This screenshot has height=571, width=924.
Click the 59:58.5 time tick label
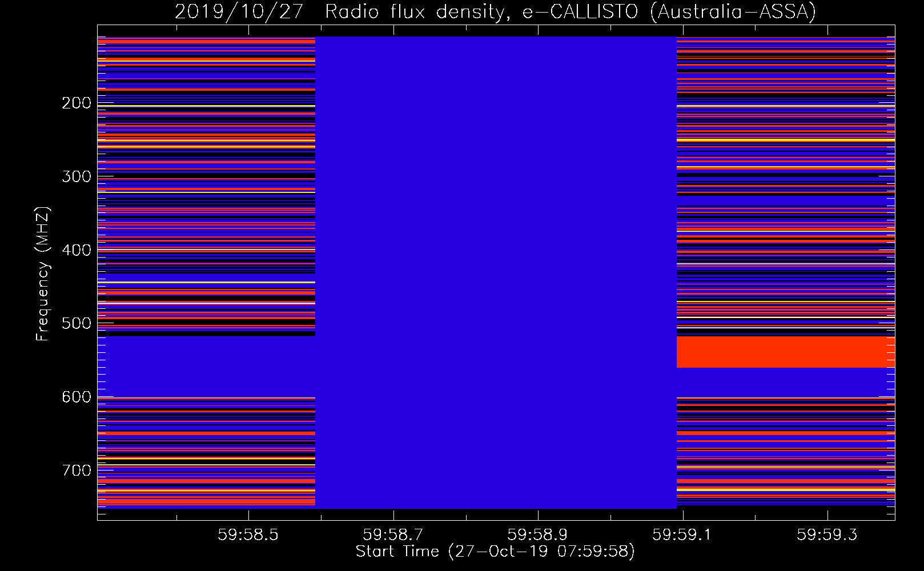click(x=248, y=535)
